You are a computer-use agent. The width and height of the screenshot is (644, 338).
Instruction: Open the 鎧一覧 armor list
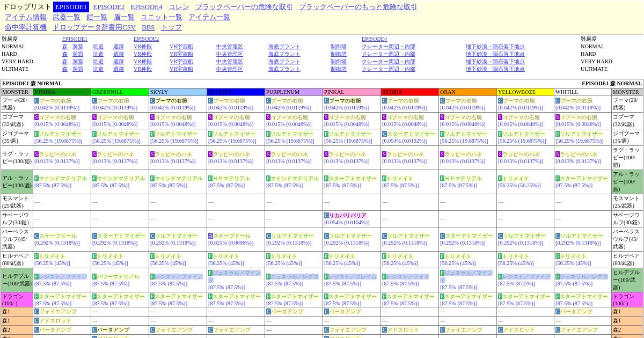pyautogui.click(x=97, y=17)
